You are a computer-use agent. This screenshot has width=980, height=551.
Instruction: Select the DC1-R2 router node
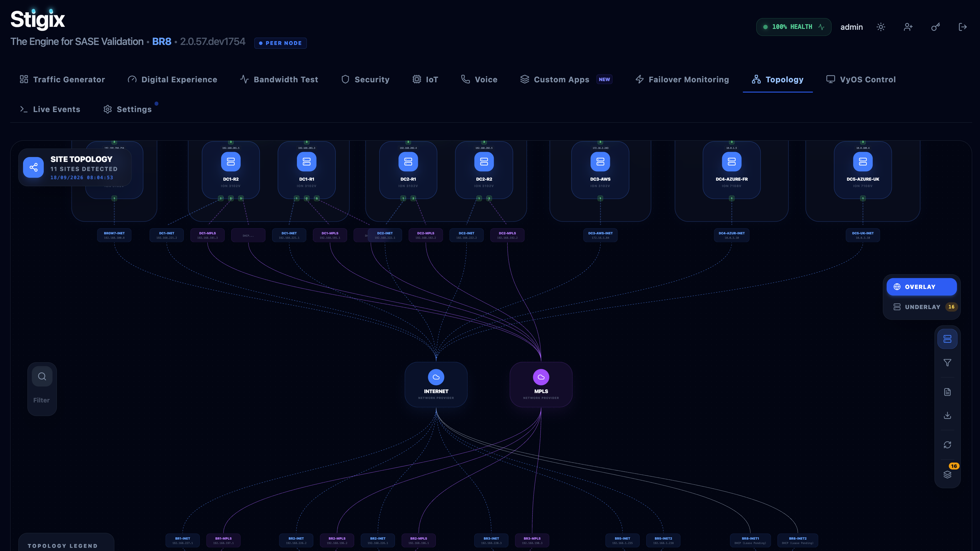click(230, 170)
